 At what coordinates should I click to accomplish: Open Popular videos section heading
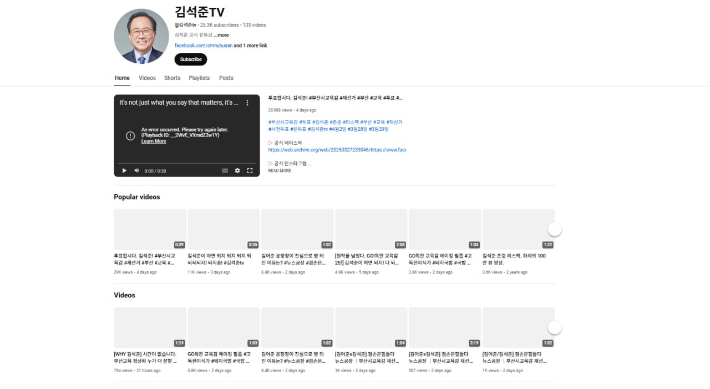click(x=137, y=197)
